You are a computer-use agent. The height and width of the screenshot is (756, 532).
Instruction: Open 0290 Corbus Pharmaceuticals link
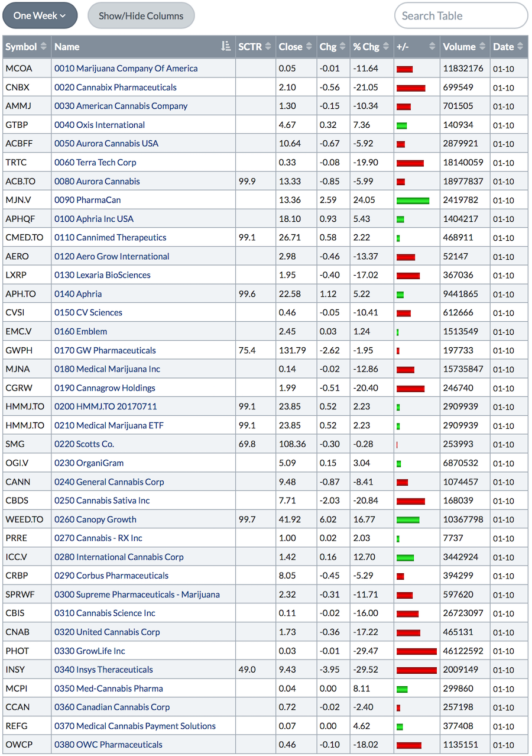111,576
